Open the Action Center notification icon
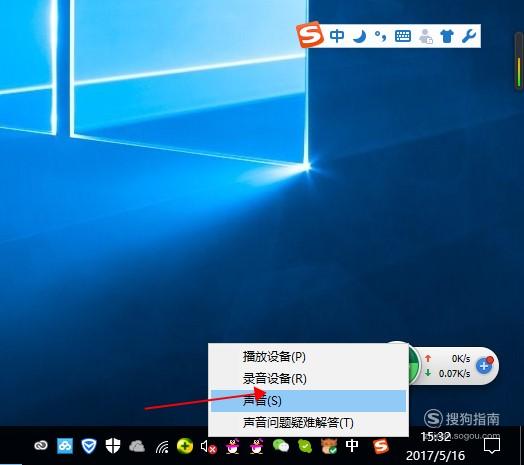 pos(492,446)
